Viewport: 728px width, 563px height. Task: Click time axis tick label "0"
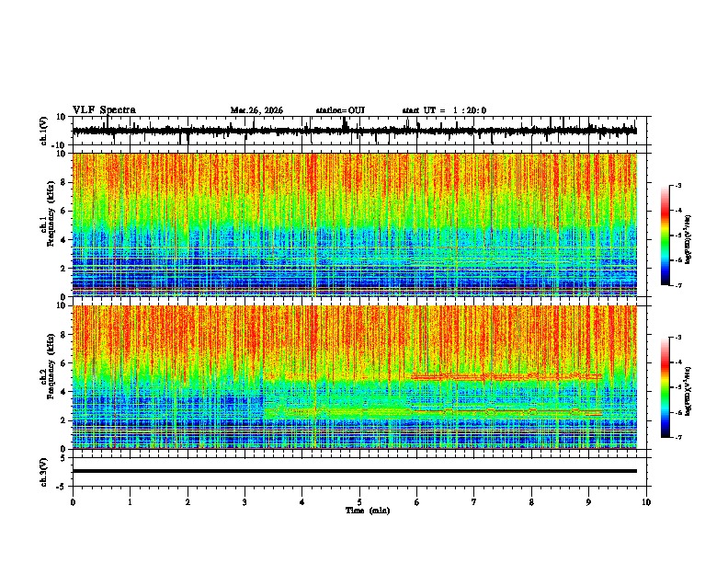(x=73, y=502)
